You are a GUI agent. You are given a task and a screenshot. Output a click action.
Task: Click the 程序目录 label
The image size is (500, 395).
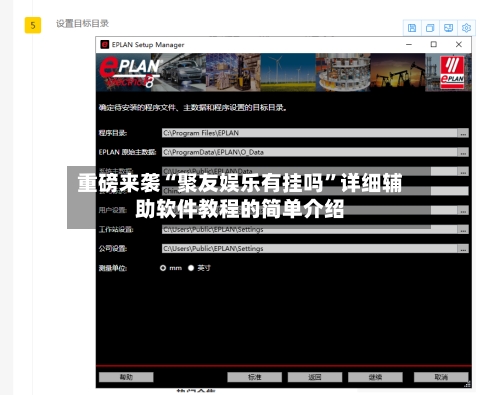(x=113, y=133)
